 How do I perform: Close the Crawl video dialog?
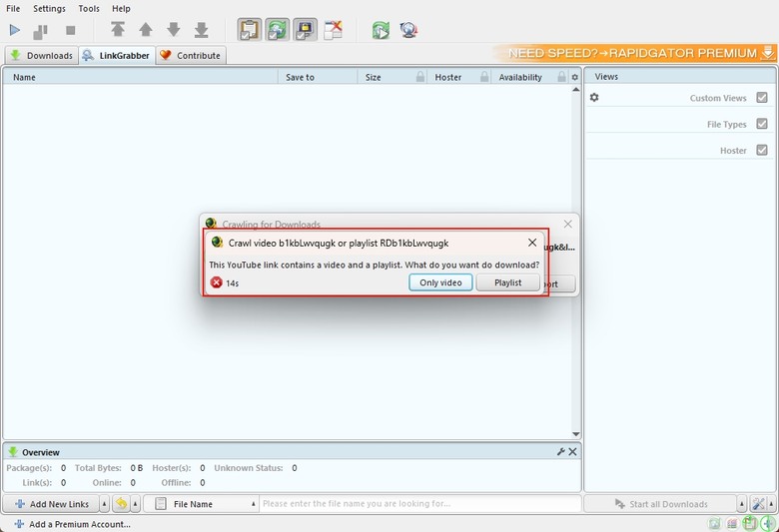pos(532,243)
